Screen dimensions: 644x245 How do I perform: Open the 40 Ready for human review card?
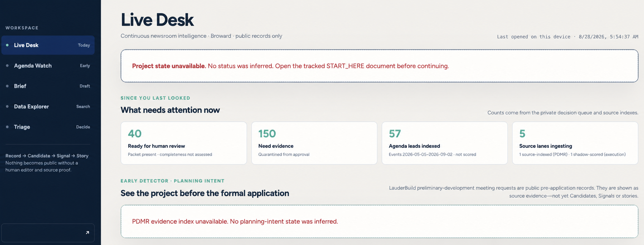tap(184, 143)
